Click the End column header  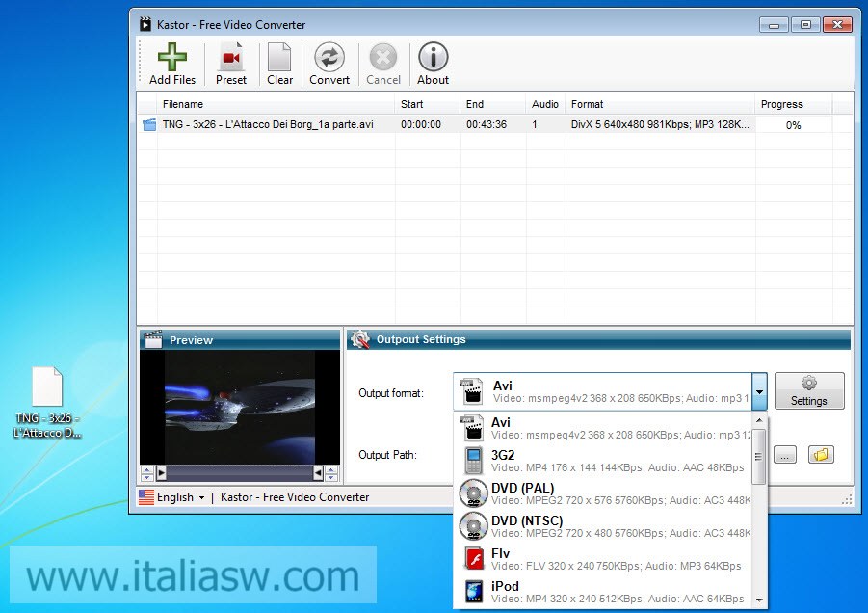tap(492, 104)
